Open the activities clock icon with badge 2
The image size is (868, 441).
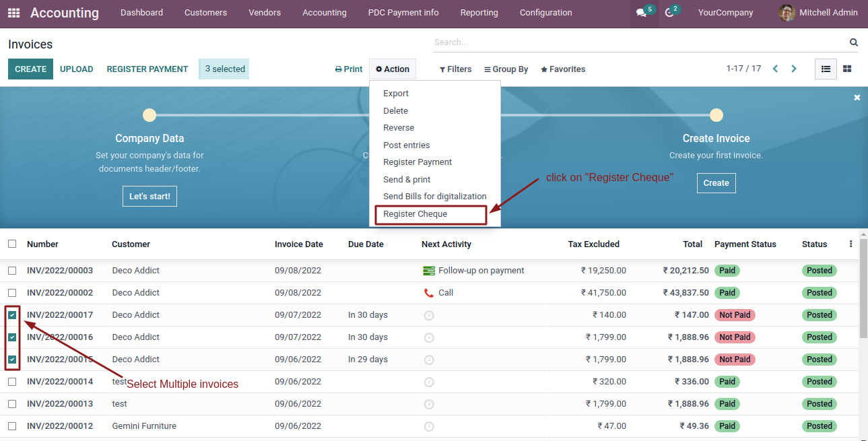[669, 13]
